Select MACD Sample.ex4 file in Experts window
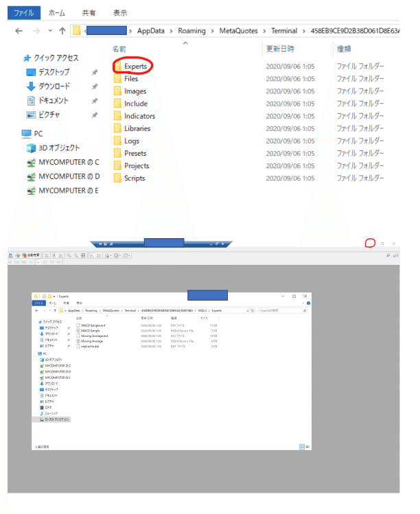This screenshot has width=420, height=514. pos(91,325)
